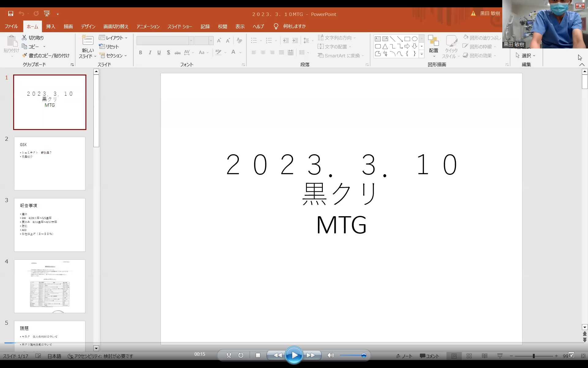Image resolution: width=588 pixels, height=368 pixels.
Task: Toggle Bold formatting
Action: (x=141, y=52)
